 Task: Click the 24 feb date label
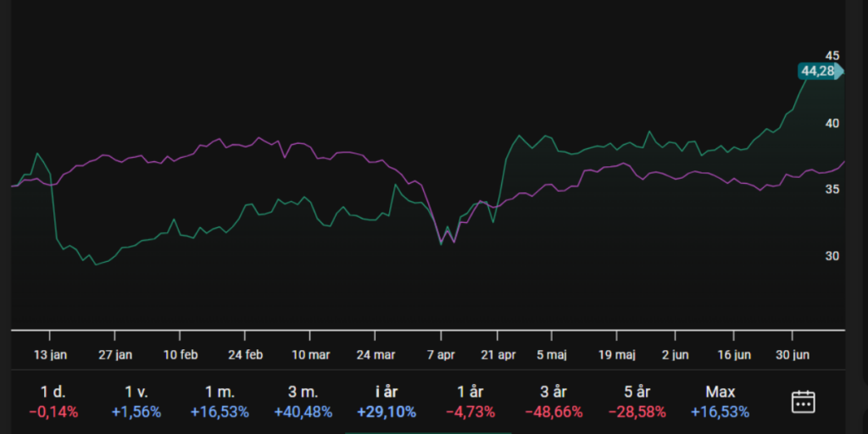click(x=244, y=355)
